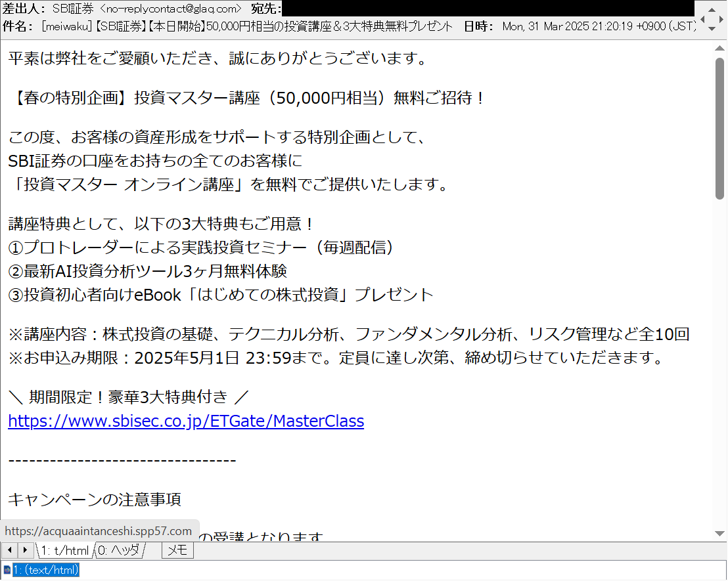Click benefit ① プロトレーダーによる実践投資セミナー

(200, 247)
